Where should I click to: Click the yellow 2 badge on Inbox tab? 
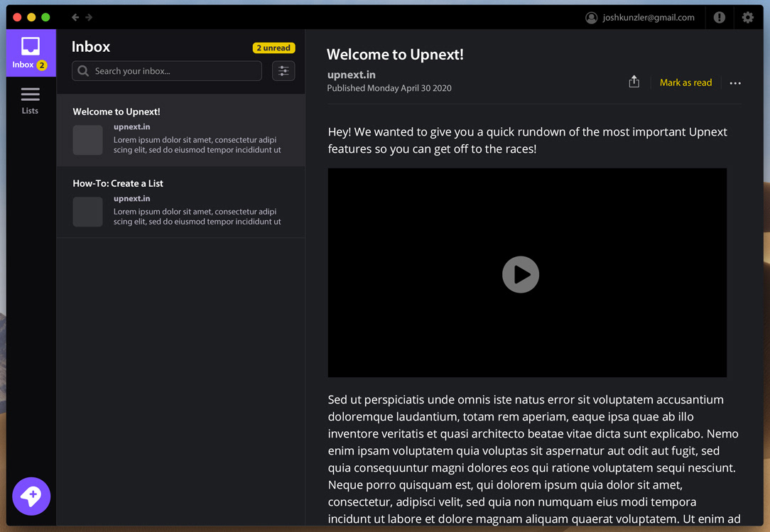coord(42,65)
